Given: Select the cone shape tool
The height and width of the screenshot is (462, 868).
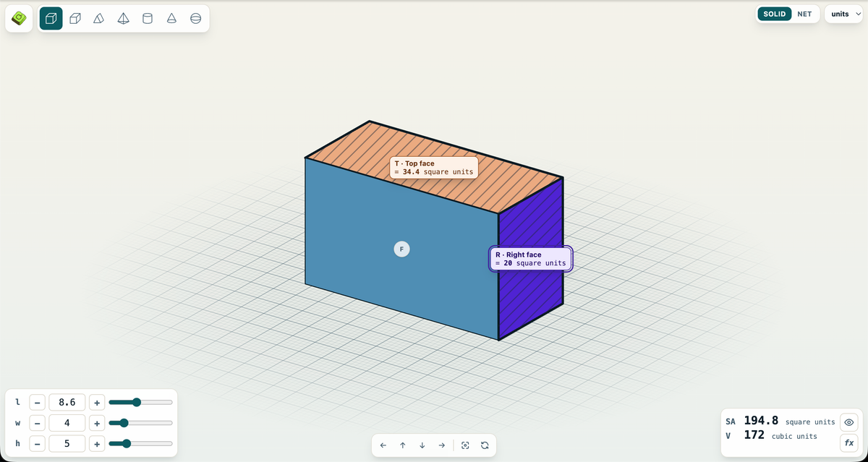Looking at the screenshot, I should pyautogui.click(x=171, y=19).
